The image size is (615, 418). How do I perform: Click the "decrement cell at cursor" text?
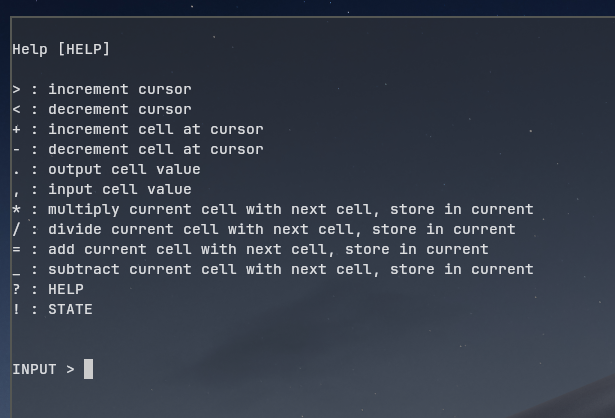click(155, 149)
